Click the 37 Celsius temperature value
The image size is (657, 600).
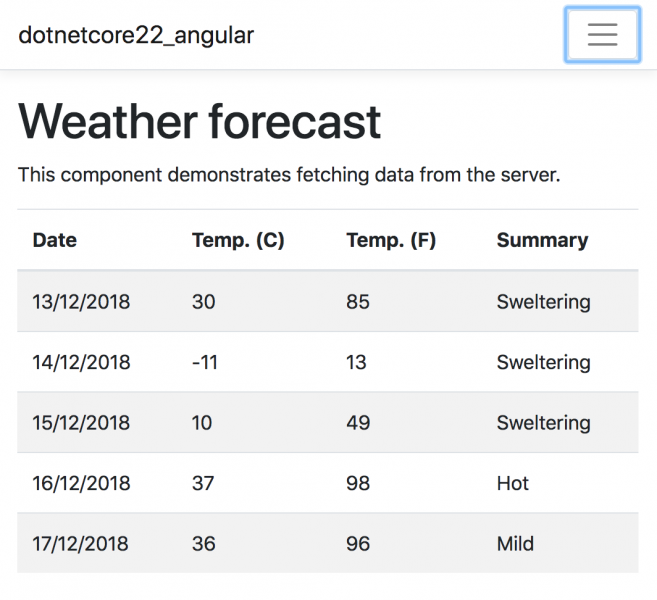[203, 483]
